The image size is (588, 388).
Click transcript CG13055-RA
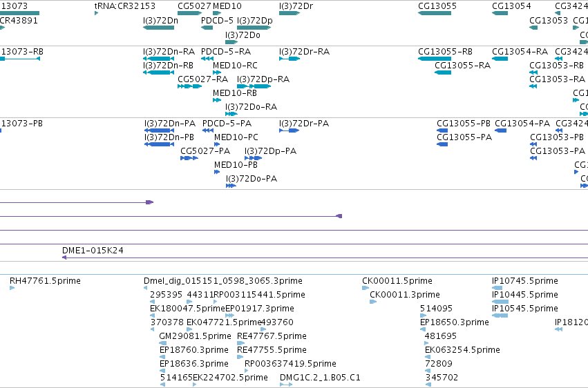pyautogui.click(x=462, y=66)
